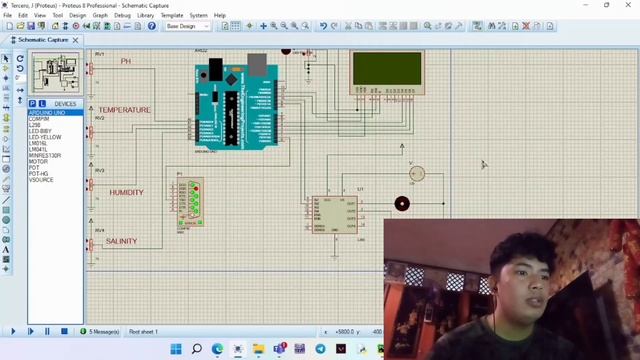Click the red X delete sheet icon
Viewport: 640px width, 360px height.
tap(526, 26)
